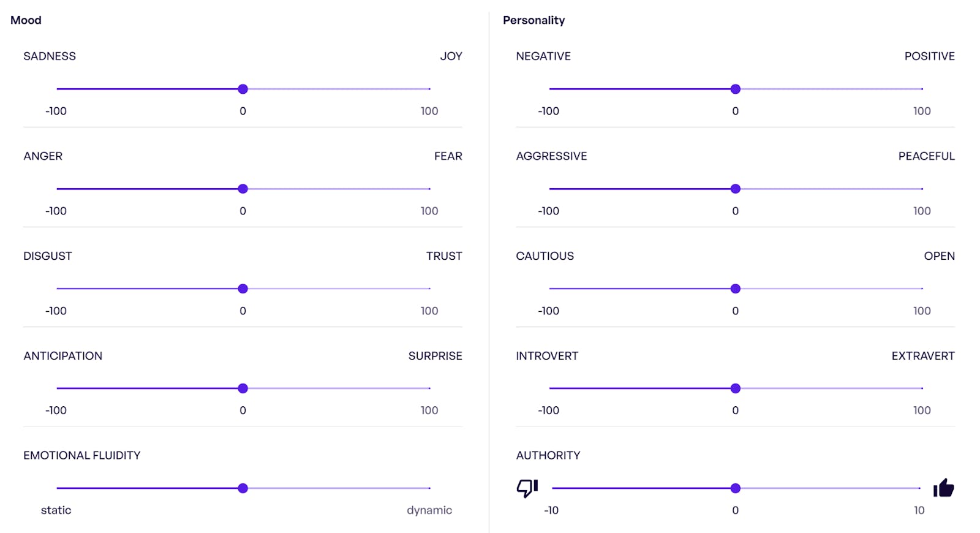The image size is (980, 533).
Task: Set Negative–Positive slider to 100 end
Action: pos(922,89)
